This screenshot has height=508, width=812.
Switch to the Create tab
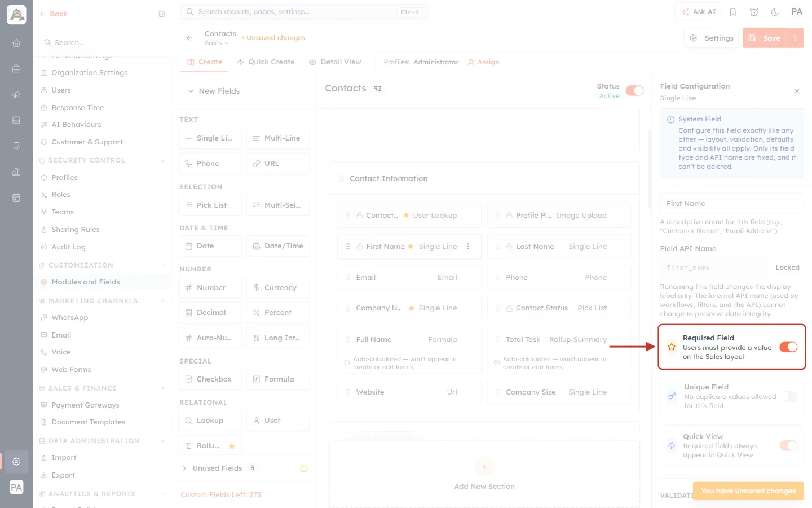(204, 62)
